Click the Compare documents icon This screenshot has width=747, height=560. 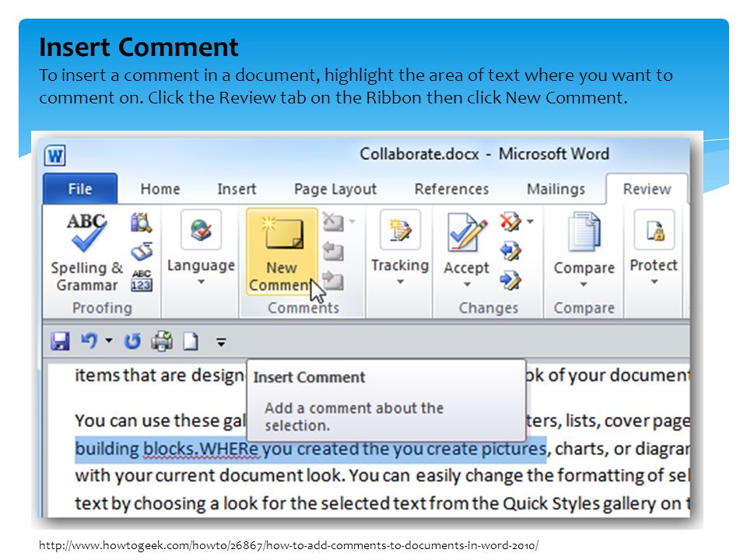[584, 233]
